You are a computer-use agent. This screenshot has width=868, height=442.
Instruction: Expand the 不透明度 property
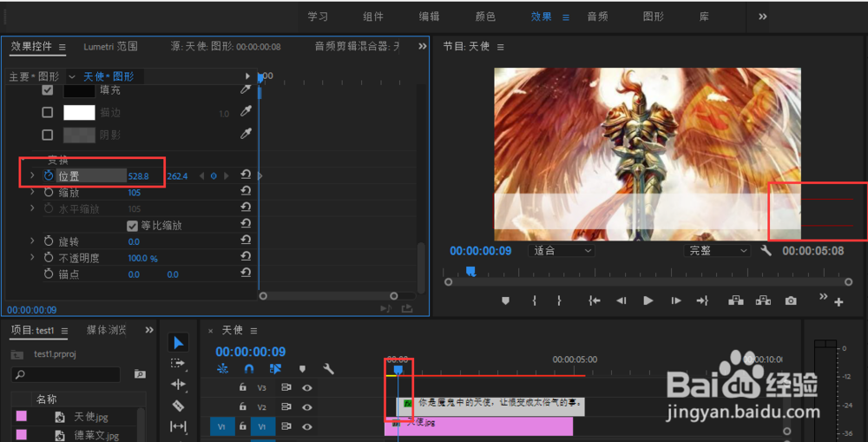pyautogui.click(x=32, y=257)
